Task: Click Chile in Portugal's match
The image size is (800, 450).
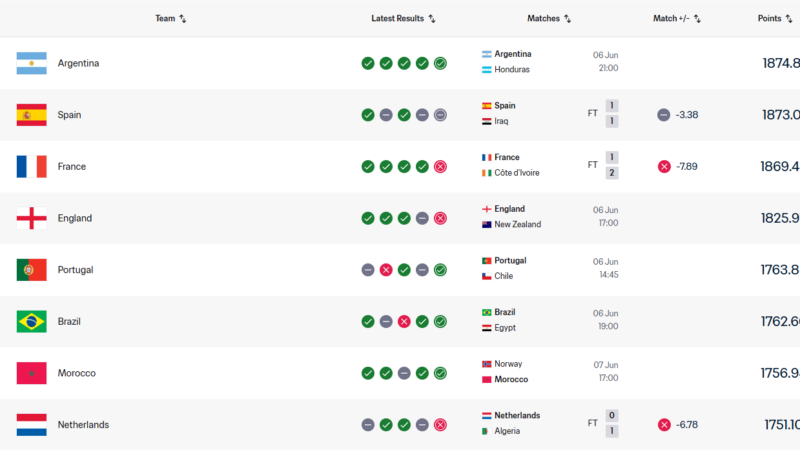Action: coord(504,276)
